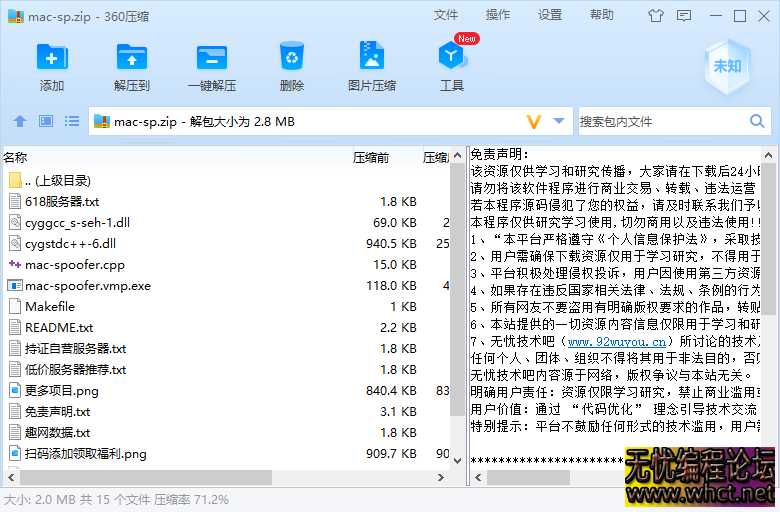Viewport: 780px width, 512px height.
Task: Click the up-arrow parent folder icon
Action: (x=19, y=121)
